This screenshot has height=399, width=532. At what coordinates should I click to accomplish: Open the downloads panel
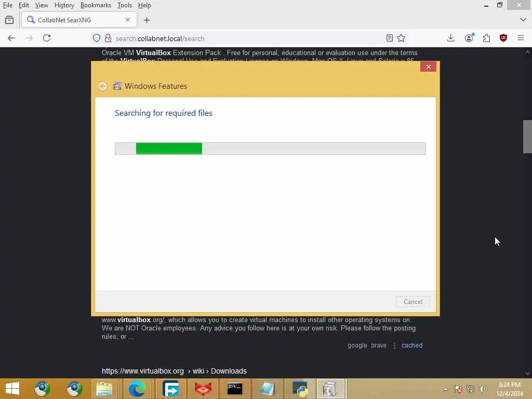450,38
